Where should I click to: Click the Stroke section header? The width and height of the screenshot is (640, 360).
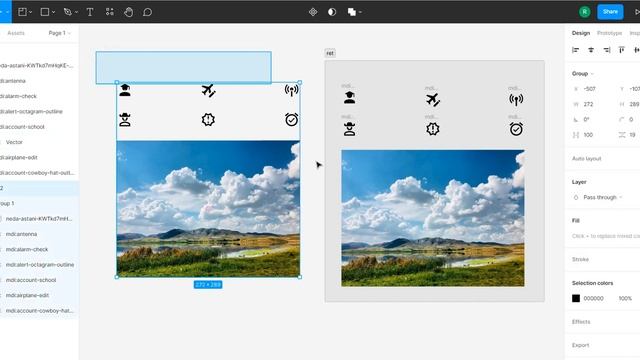(580, 259)
